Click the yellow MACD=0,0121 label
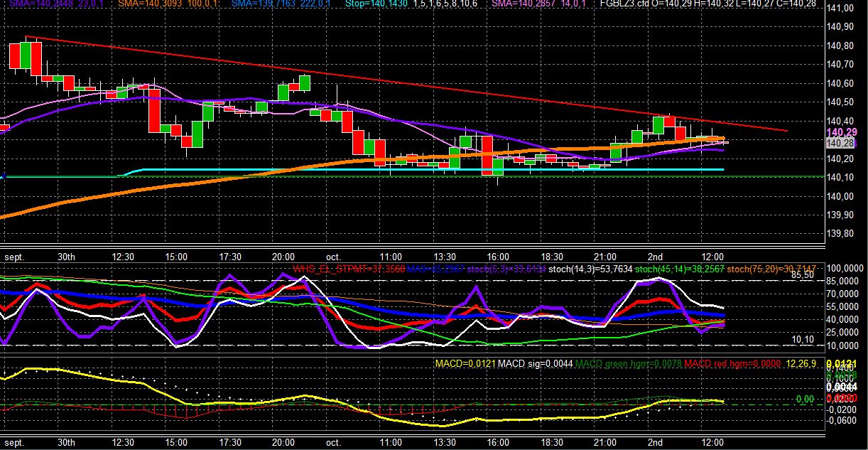The height and width of the screenshot is (450, 868). [x=465, y=363]
